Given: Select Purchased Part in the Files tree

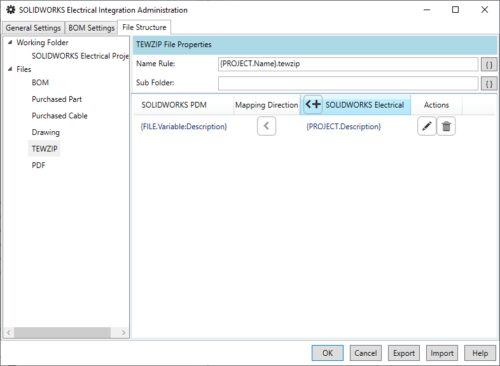Looking at the screenshot, I should 57,99.
